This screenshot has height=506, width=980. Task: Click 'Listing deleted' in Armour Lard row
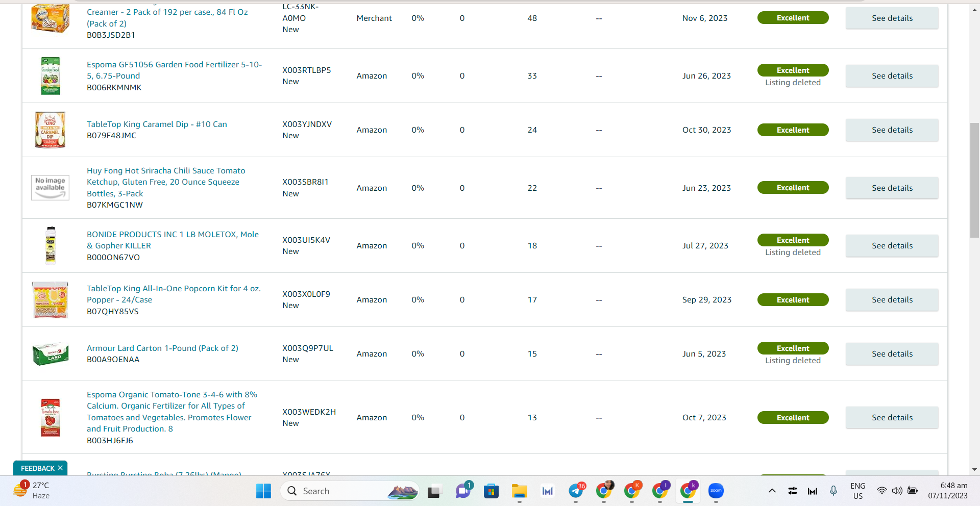pyautogui.click(x=793, y=361)
